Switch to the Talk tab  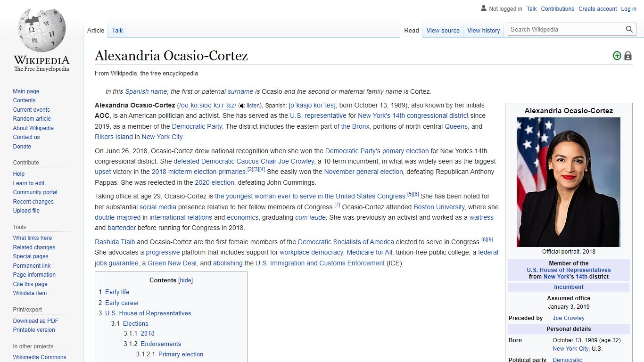click(x=117, y=30)
